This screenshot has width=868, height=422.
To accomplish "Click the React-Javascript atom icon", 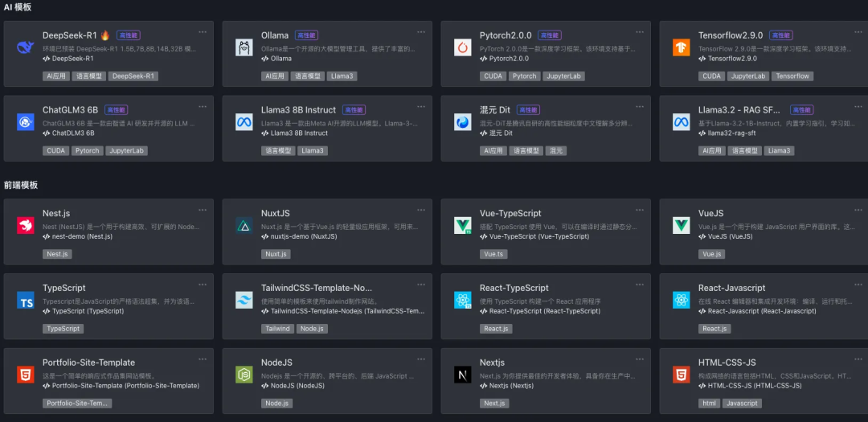I will [x=682, y=300].
